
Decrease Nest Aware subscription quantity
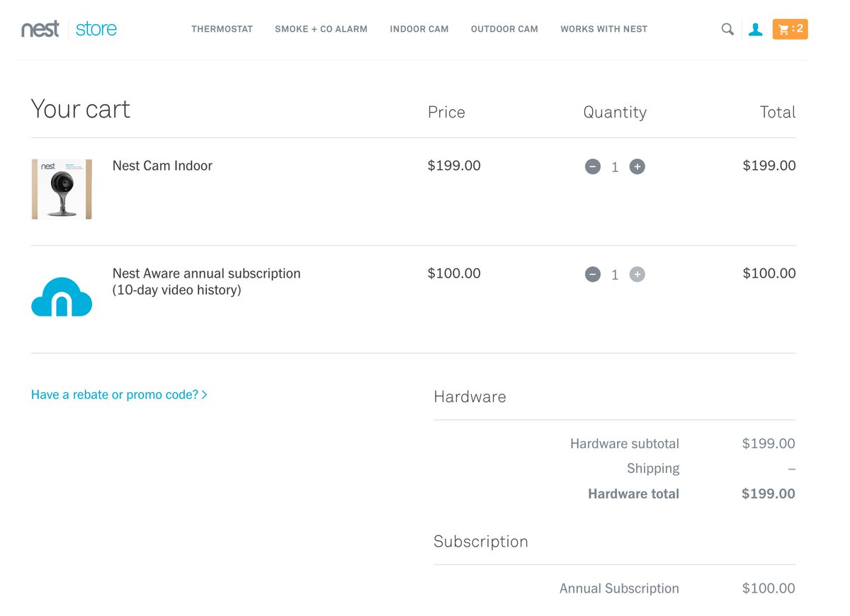pyautogui.click(x=593, y=274)
